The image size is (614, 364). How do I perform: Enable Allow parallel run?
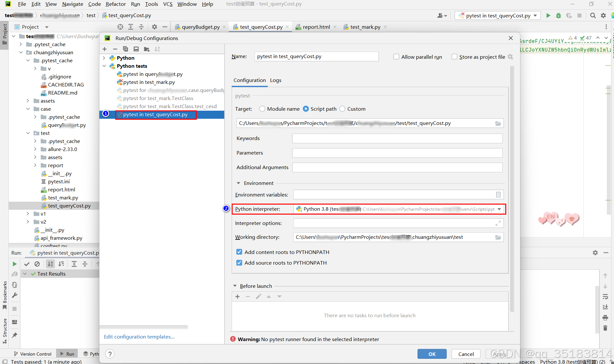pyautogui.click(x=396, y=56)
